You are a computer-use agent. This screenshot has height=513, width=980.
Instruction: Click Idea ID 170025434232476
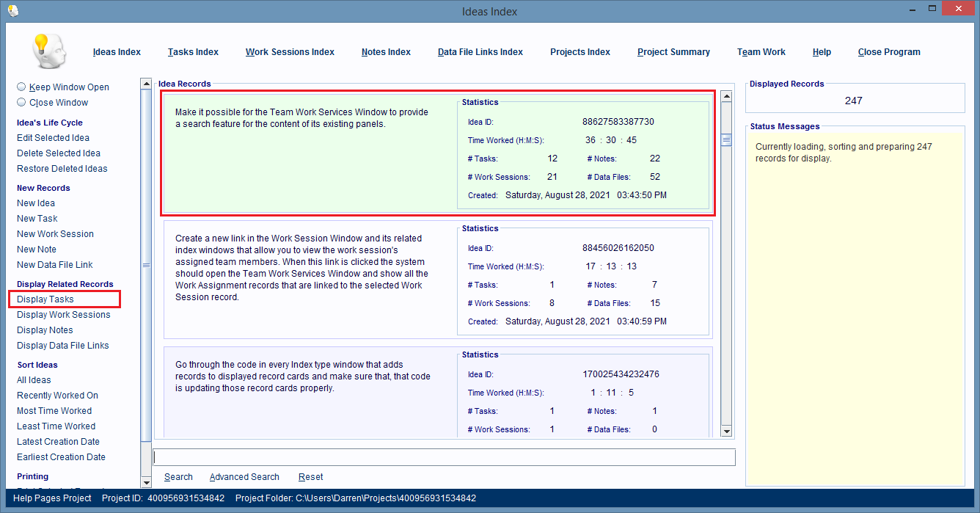coord(621,374)
